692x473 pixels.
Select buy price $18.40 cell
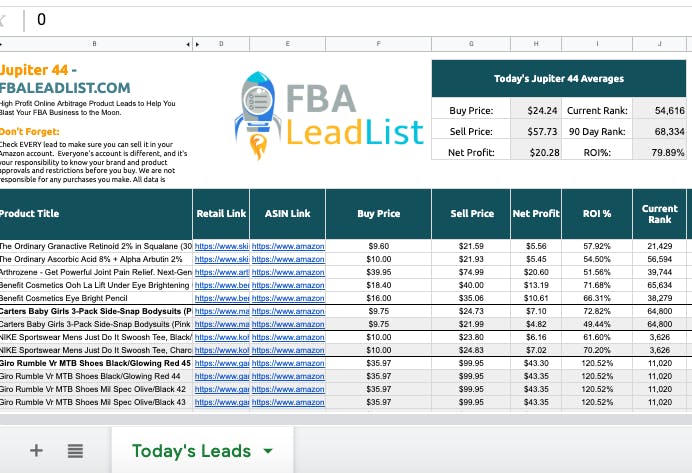(378, 285)
